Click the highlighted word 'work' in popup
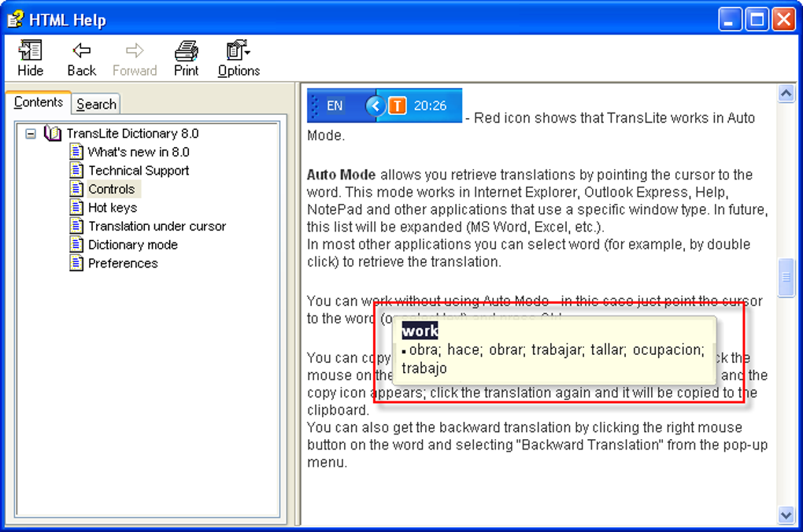Viewport: 803px width, 532px height. coord(420,331)
